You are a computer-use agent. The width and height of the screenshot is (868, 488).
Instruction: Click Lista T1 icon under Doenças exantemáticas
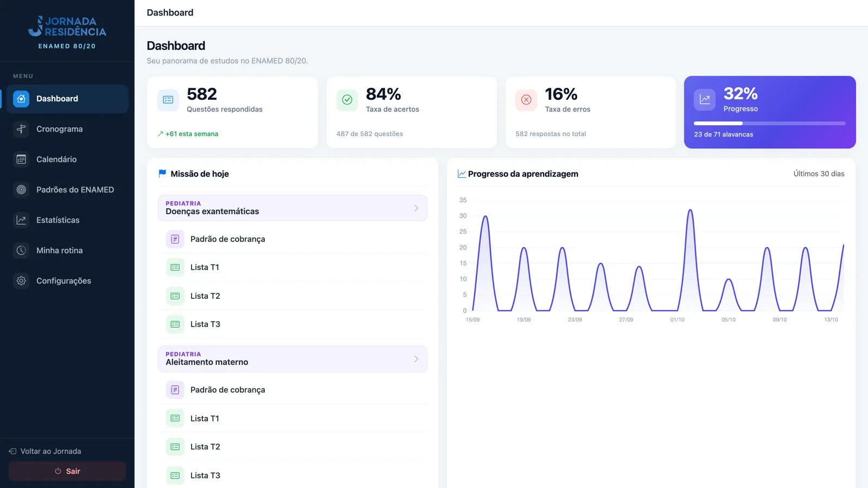175,267
